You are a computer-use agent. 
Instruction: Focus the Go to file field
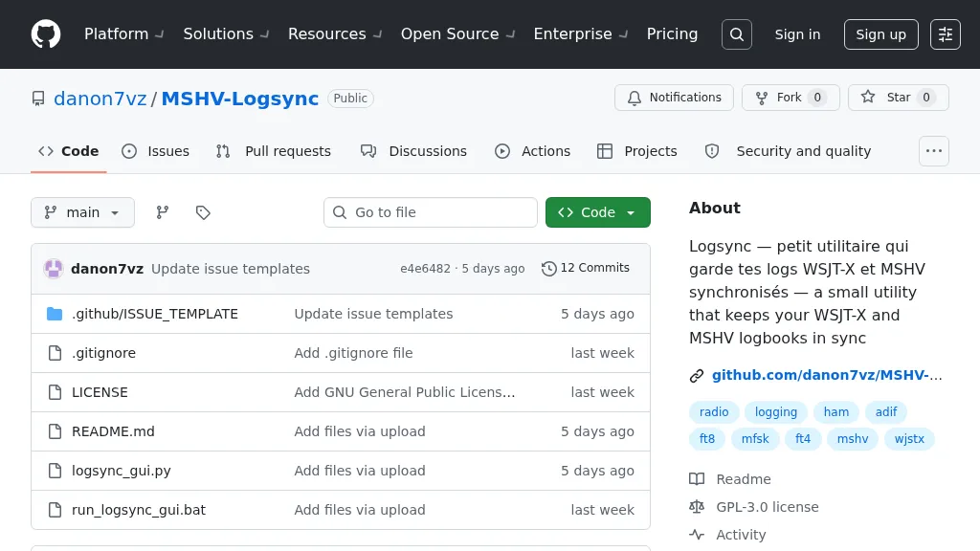[430, 212]
